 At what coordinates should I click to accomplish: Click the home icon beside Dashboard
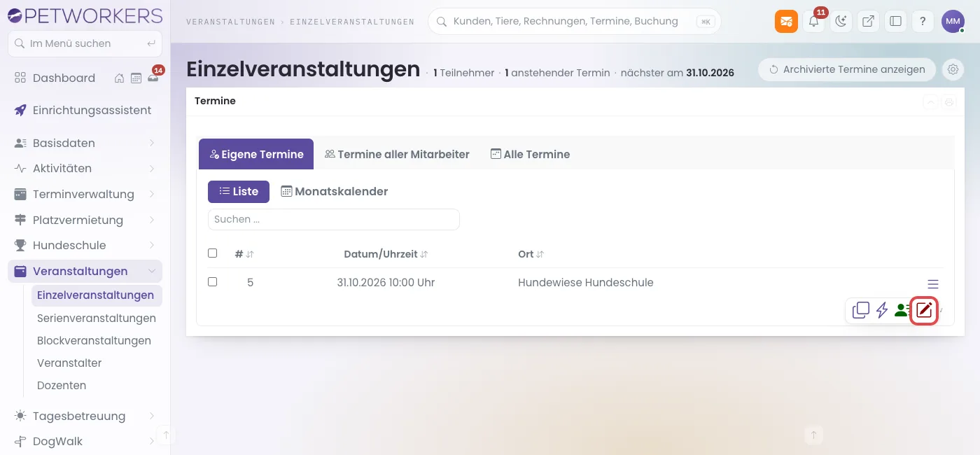pos(120,78)
